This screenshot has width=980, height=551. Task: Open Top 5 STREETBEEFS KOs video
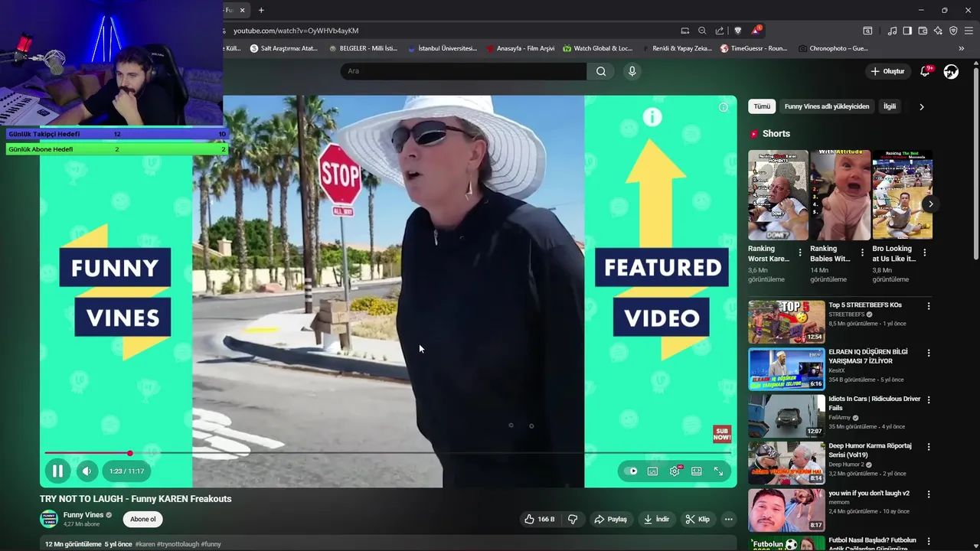click(x=786, y=321)
